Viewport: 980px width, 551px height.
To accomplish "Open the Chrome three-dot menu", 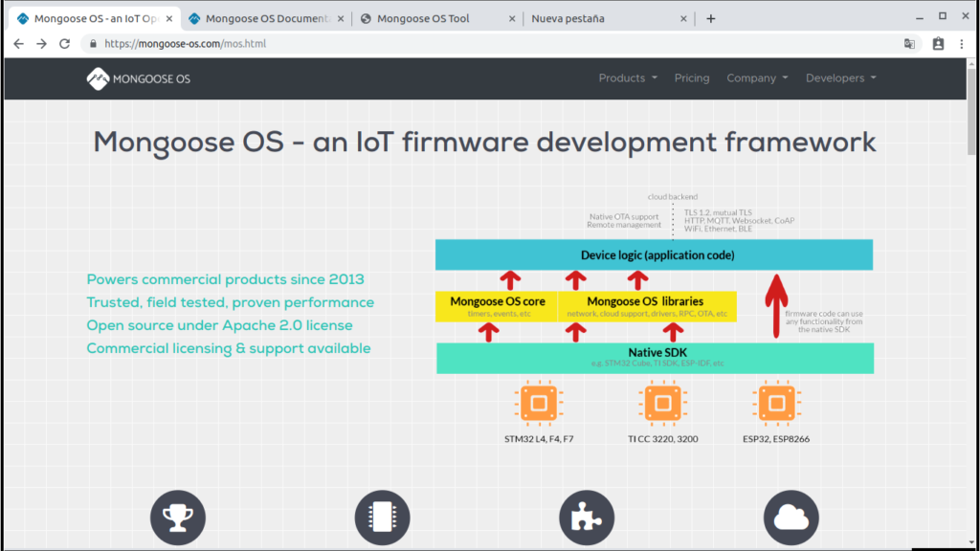I will pyautogui.click(x=962, y=44).
